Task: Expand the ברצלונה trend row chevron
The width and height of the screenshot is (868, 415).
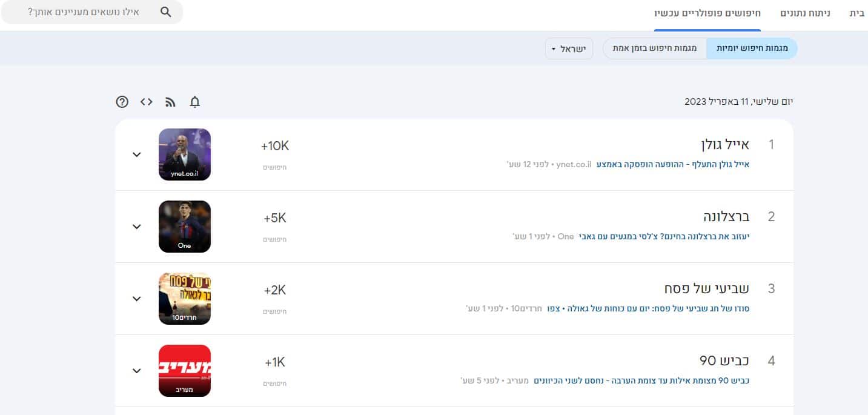Action: [137, 227]
